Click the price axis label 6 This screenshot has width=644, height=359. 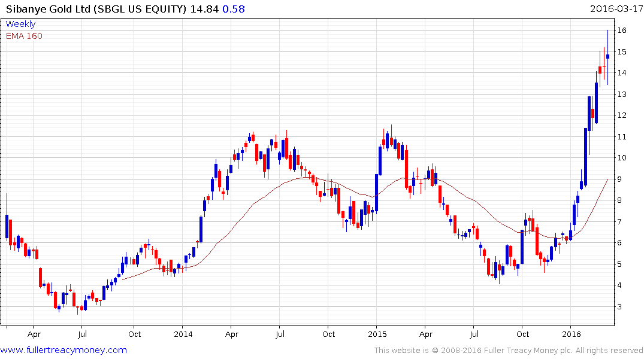click(x=620, y=243)
